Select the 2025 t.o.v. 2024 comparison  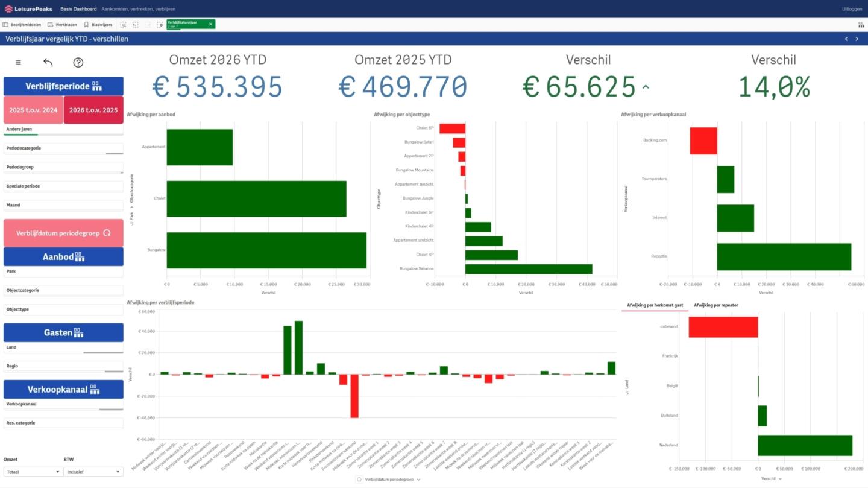click(x=33, y=110)
